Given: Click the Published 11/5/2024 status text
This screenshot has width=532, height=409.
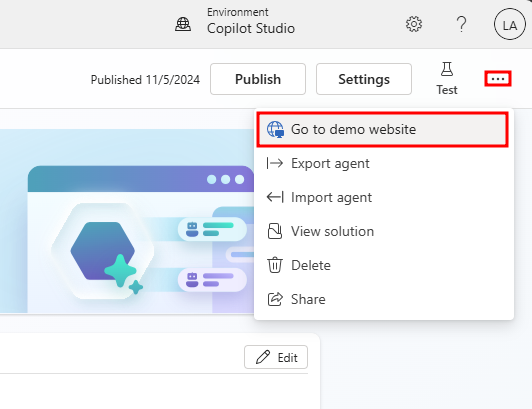Looking at the screenshot, I should pyautogui.click(x=145, y=80).
